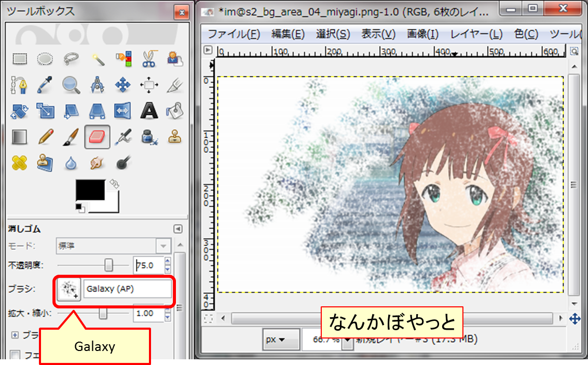Select the Alignment tool
Screen dimensions: 588x365
(149, 85)
